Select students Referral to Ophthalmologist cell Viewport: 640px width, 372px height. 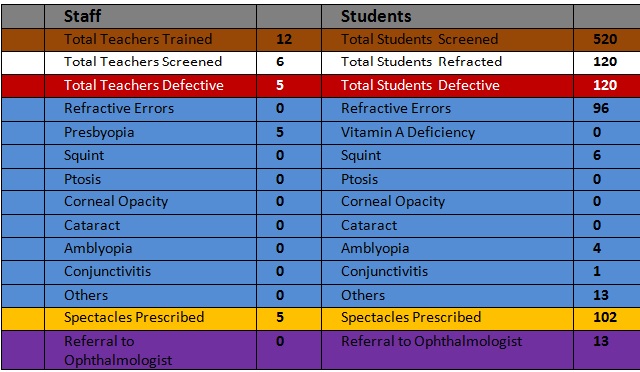point(447,350)
